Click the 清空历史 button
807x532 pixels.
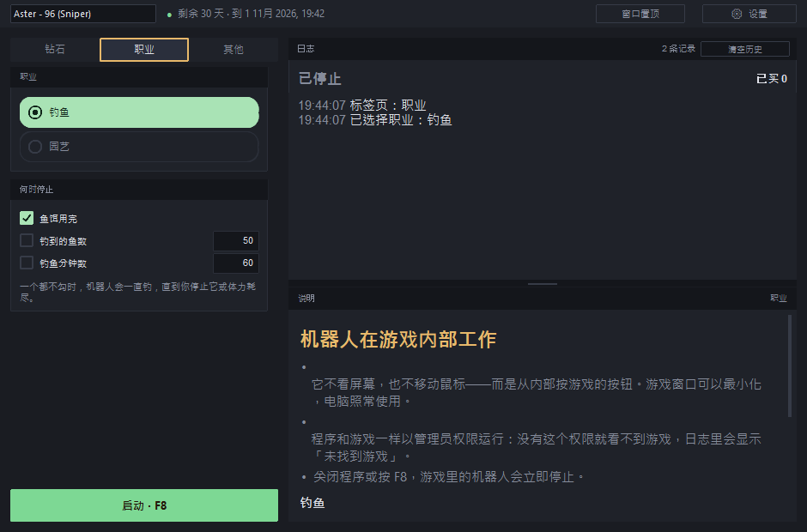(x=744, y=49)
